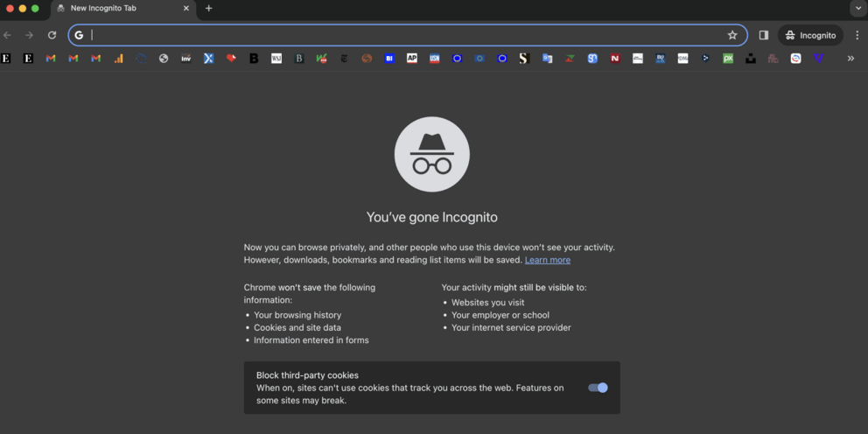
Task: Open the gray globe bookmark icon
Action: tap(164, 58)
